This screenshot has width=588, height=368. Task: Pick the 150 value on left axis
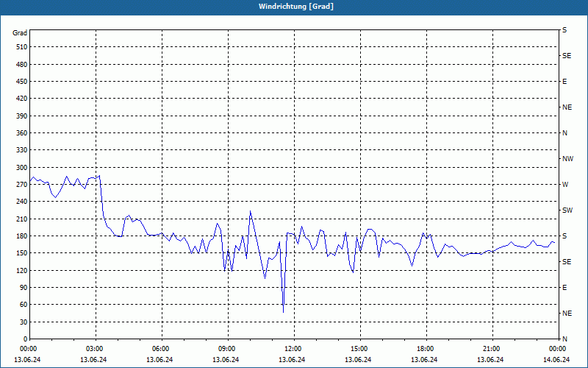[x=22, y=253]
